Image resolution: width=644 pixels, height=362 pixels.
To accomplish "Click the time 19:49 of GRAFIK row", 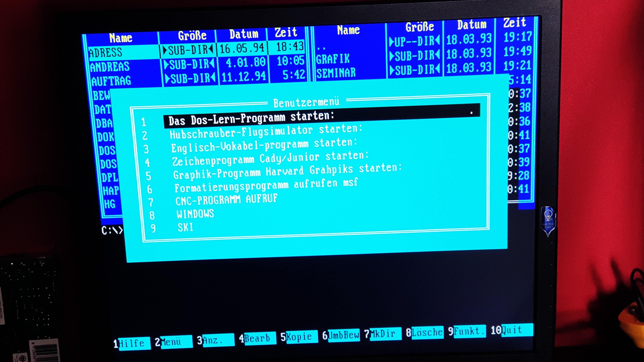I will click(517, 51).
